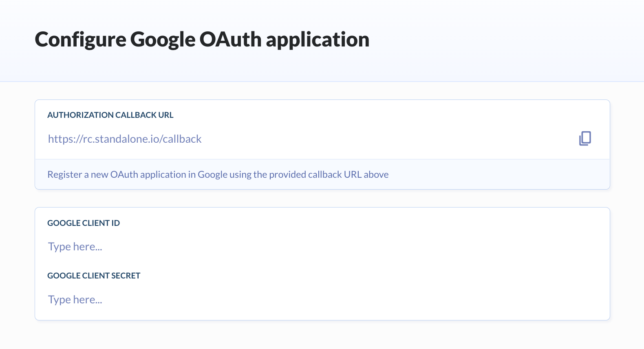Click the 'Register a new OAuth application' instruction text
Viewport: 644px width, 349px height.
pyautogui.click(x=218, y=174)
